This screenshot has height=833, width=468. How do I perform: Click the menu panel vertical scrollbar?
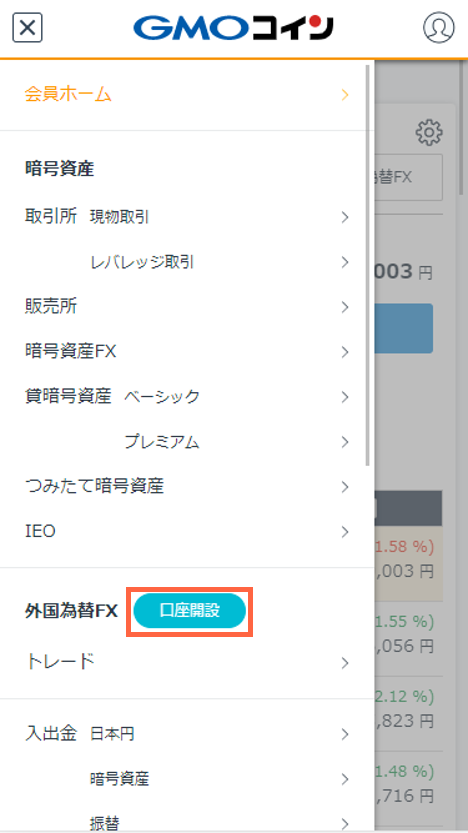(x=368, y=266)
